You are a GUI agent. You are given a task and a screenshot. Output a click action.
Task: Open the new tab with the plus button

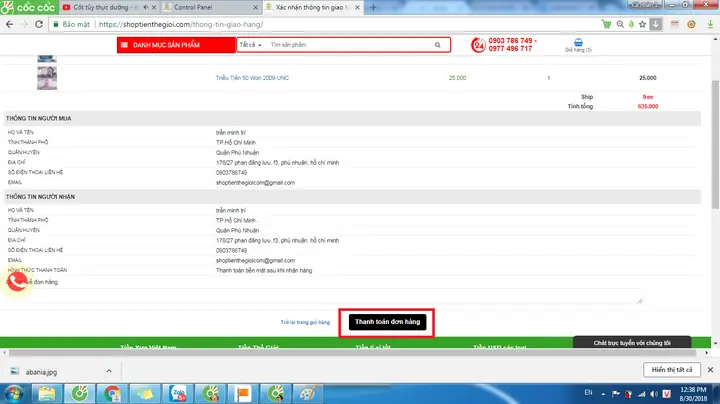pos(373,7)
